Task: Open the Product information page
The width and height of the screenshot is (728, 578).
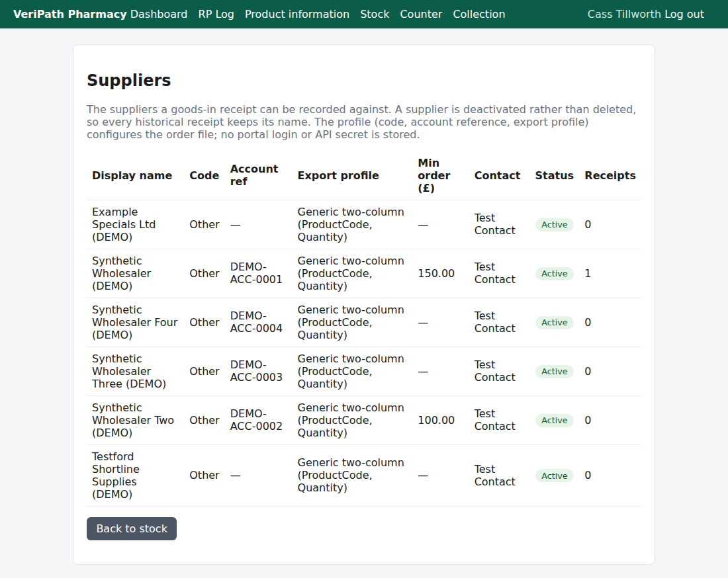Action: click(297, 14)
